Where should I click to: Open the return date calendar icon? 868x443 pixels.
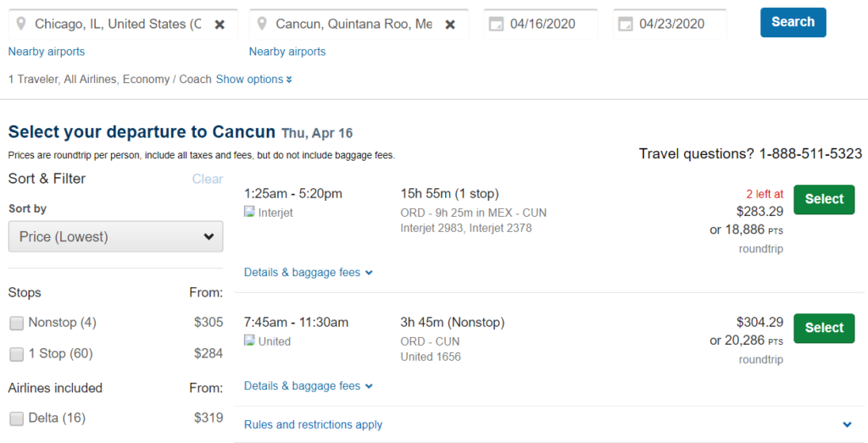pyautogui.click(x=626, y=25)
